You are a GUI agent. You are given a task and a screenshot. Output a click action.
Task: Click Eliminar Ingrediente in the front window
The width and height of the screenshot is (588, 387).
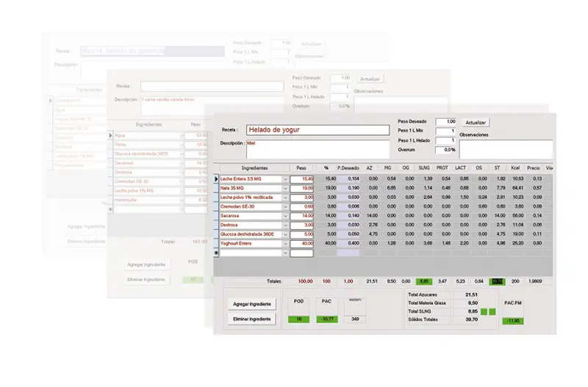[252, 319]
